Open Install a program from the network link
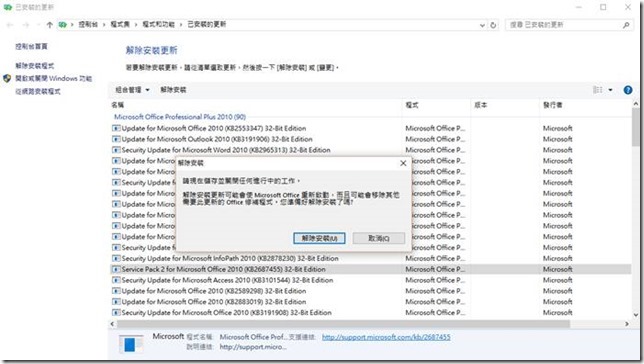Viewport: 644px width, 364px height. point(38,92)
